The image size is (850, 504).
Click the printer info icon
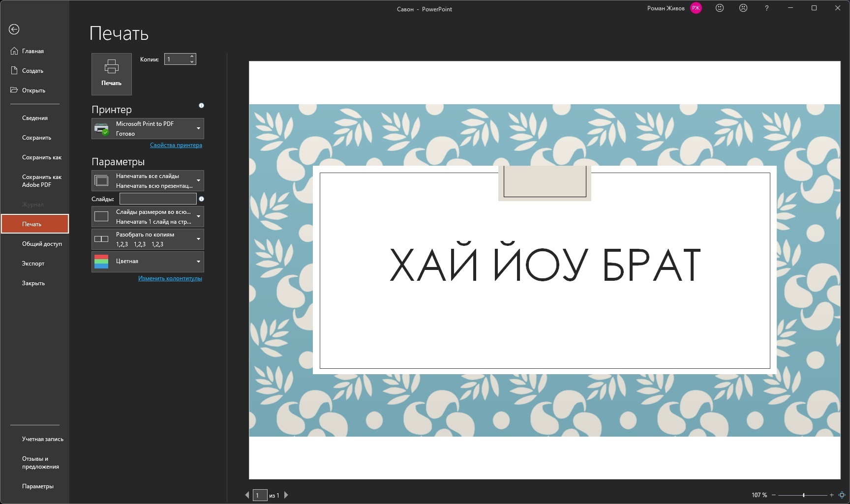[x=201, y=106]
